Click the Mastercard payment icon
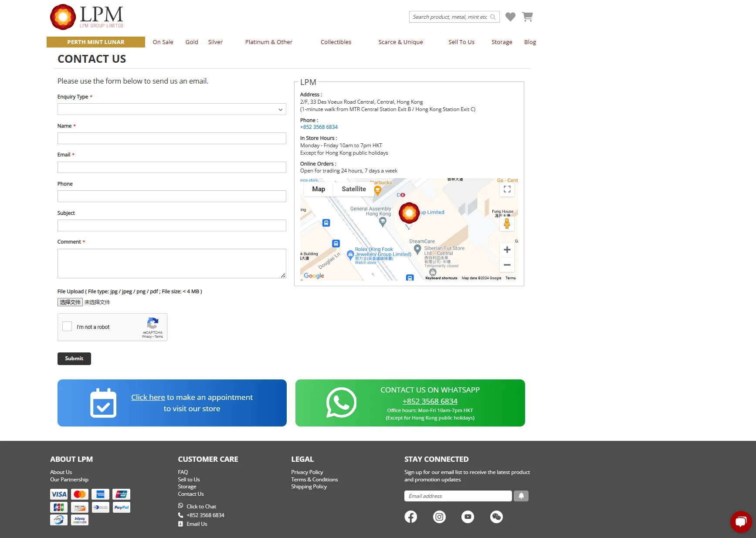This screenshot has width=756, height=538. pyautogui.click(x=80, y=494)
